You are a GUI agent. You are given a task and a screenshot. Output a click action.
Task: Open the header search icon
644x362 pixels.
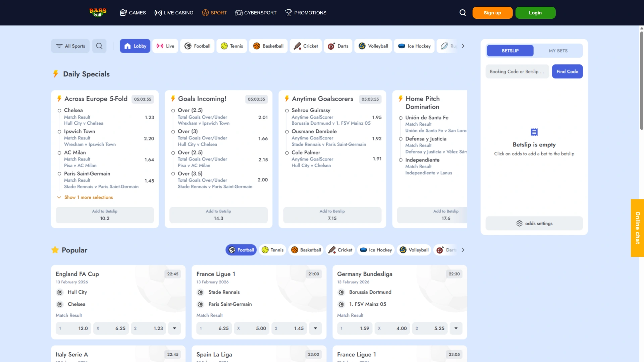[463, 13]
